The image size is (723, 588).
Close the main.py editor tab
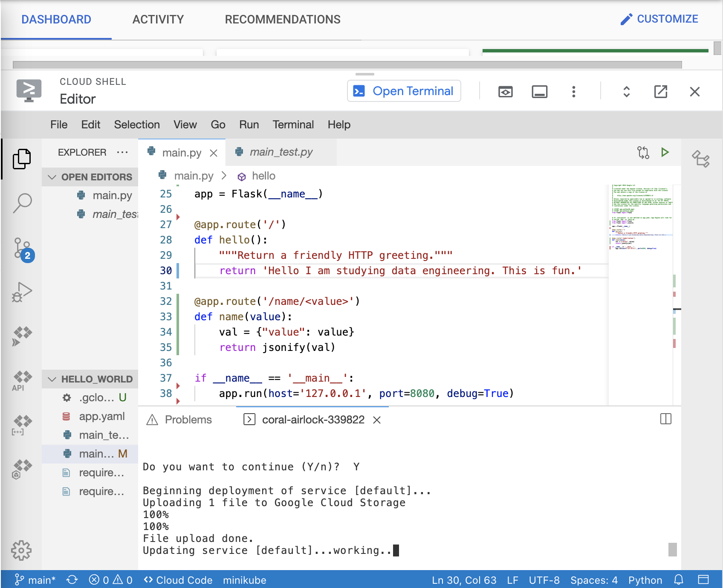point(214,153)
